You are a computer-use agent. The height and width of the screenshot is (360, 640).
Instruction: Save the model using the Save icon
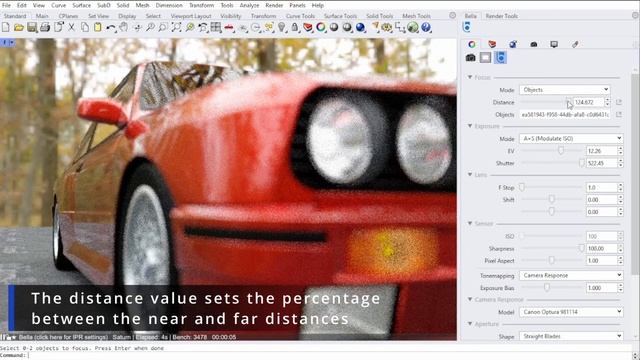(32, 27)
